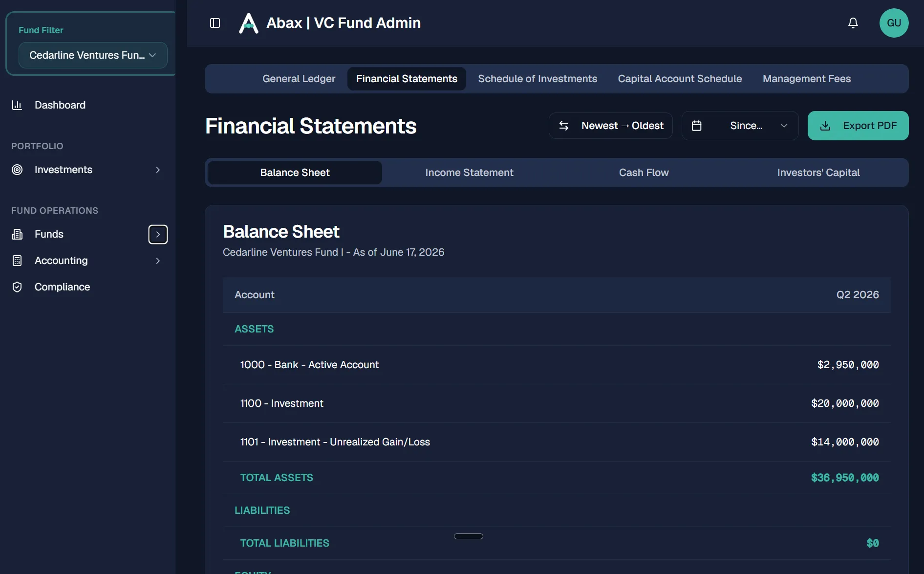Click the calendar icon in date filter
This screenshot has height=574, width=924.
click(x=697, y=126)
